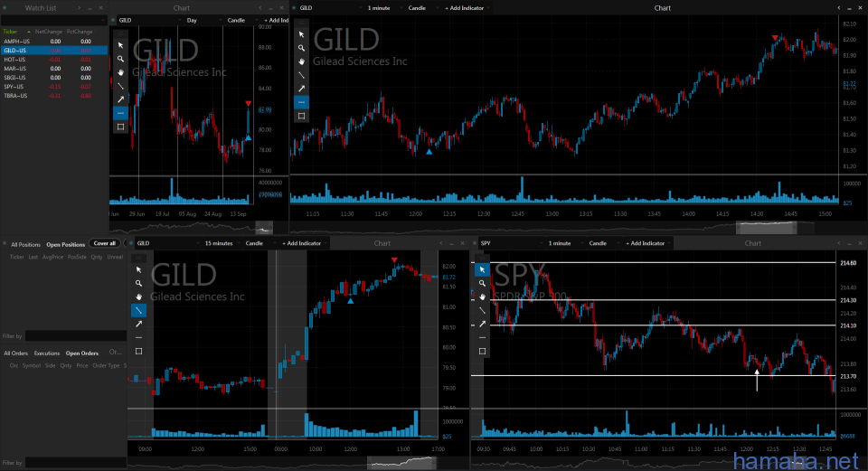This screenshot has height=471, width=868.
Task: Select AMPH-US in watch list
Action: pos(53,42)
